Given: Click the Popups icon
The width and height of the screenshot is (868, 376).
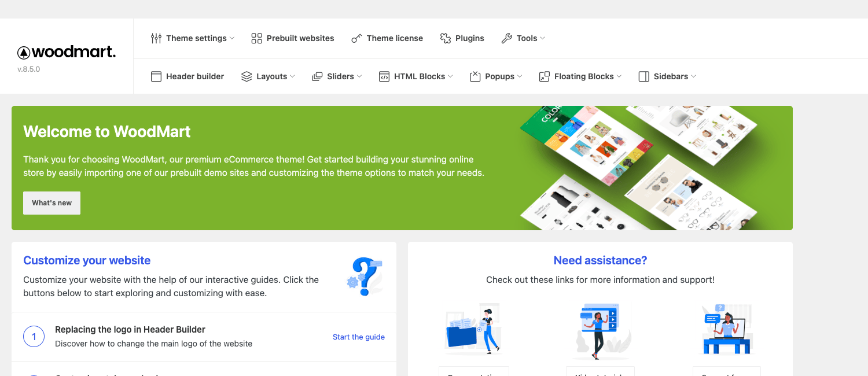Looking at the screenshot, I should click(x=475, y=76).
